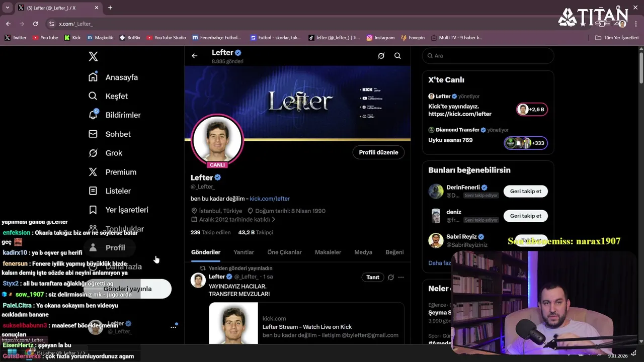
Task: Follow back DerinFenerli
Action: tap(526, 191)
